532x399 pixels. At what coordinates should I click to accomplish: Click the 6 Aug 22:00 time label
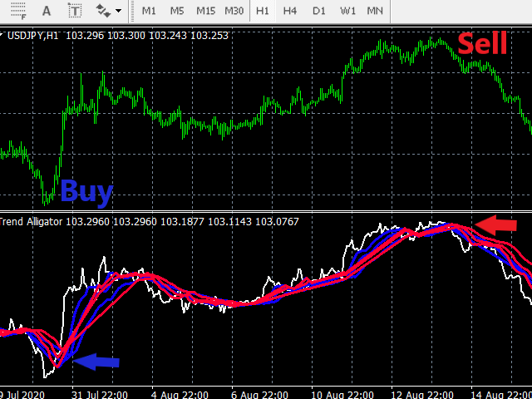[x=260, y=395]
